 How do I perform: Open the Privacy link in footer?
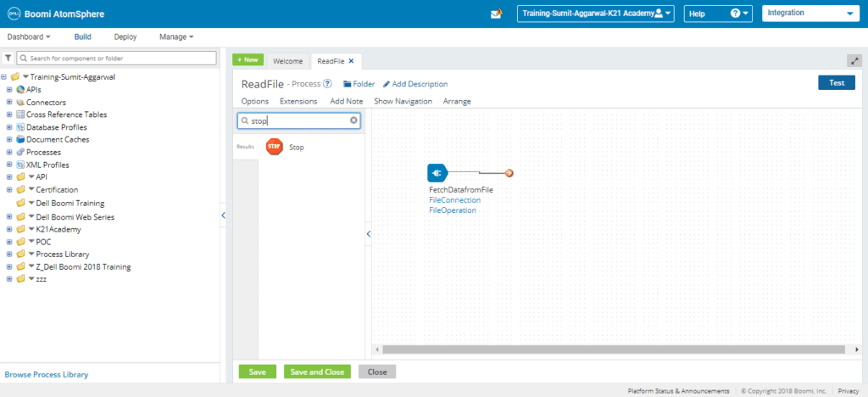[x=848, y=390]
